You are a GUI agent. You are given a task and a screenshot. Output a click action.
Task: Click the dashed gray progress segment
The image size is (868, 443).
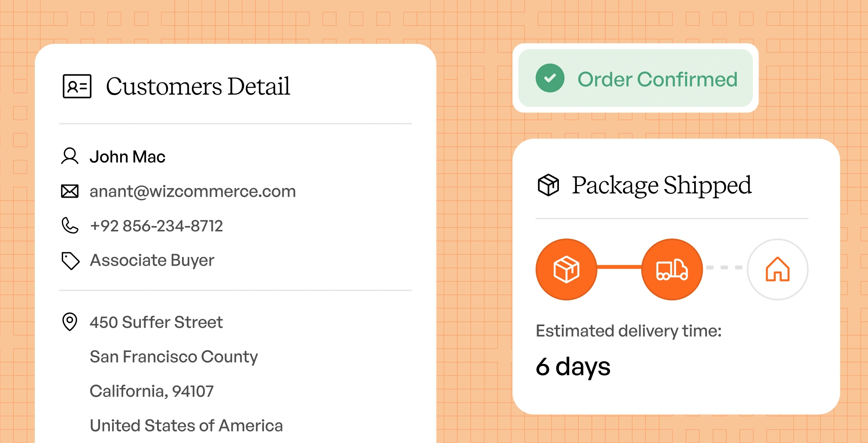click(725, 267)
